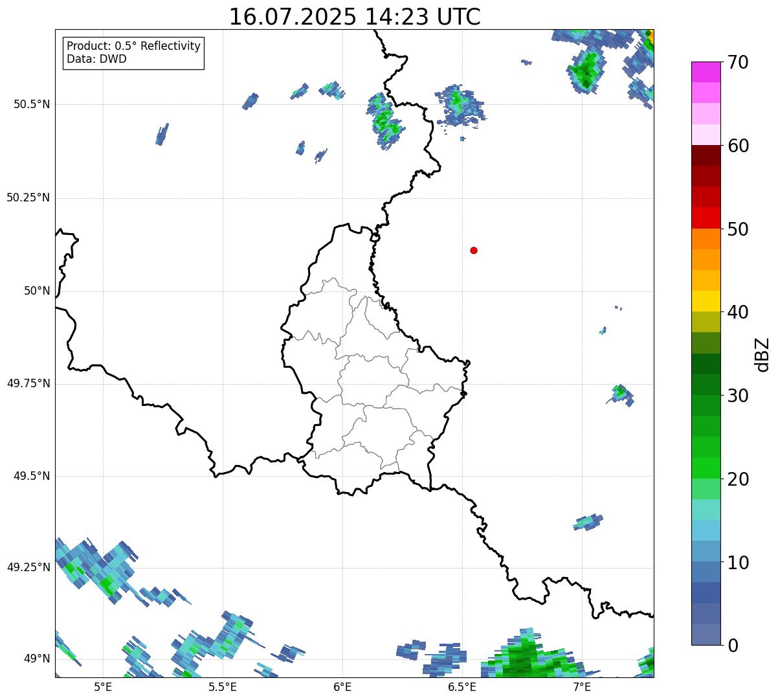Click the 6°E longitude tick label

342,686
